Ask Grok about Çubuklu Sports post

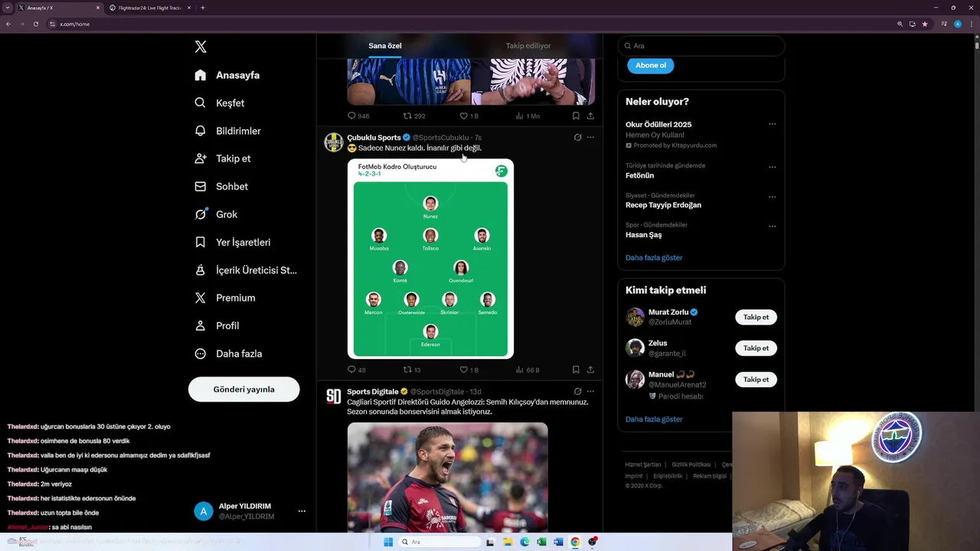pos(577,138)
